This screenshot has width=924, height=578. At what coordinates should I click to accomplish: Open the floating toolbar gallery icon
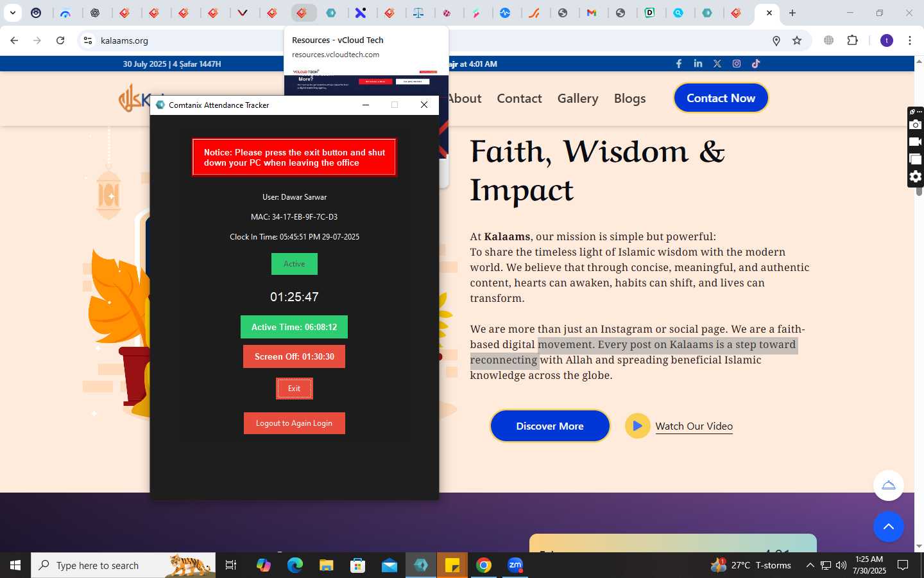(x=916, y=159)
